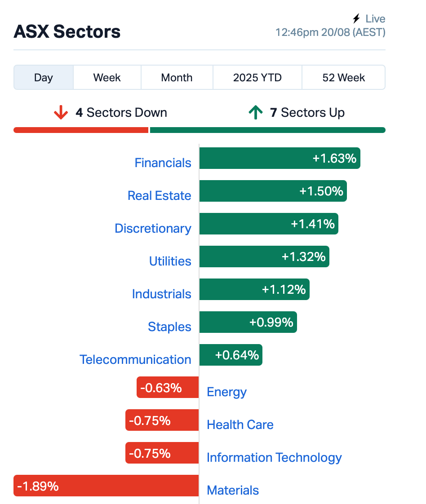Click the red sectors-down progress bar

81,130
